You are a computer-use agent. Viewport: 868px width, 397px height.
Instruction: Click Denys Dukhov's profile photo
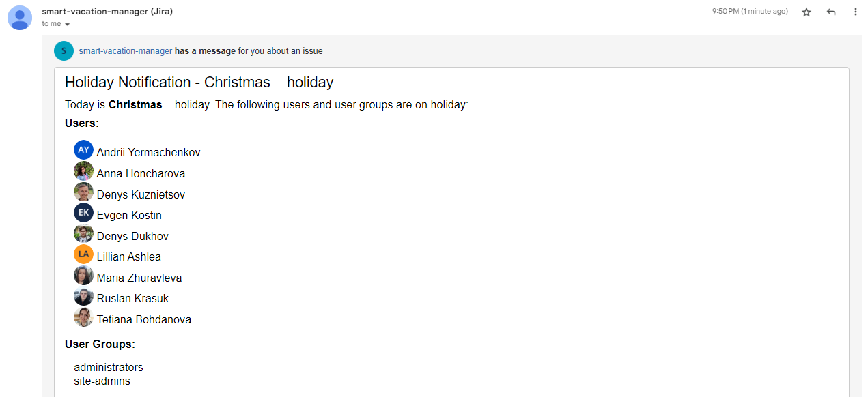[x=83, y=234]
